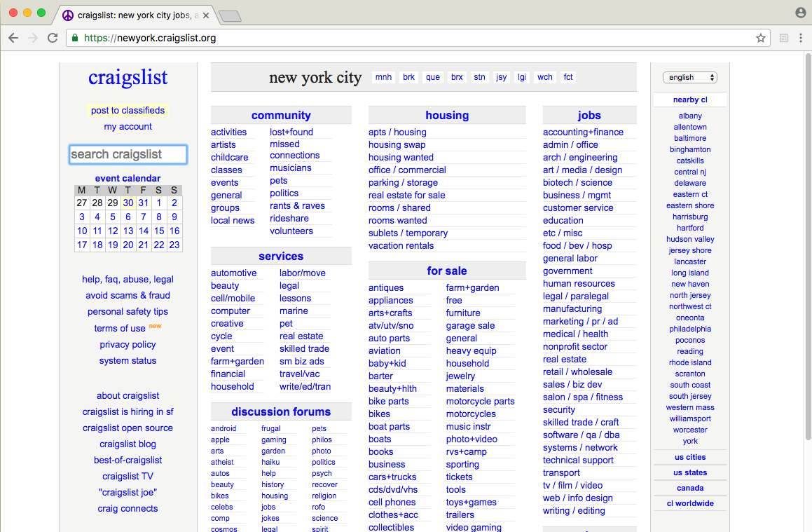Bookmark page with the star icon
The width and height of the screenshot is (812, 532).
761,38
